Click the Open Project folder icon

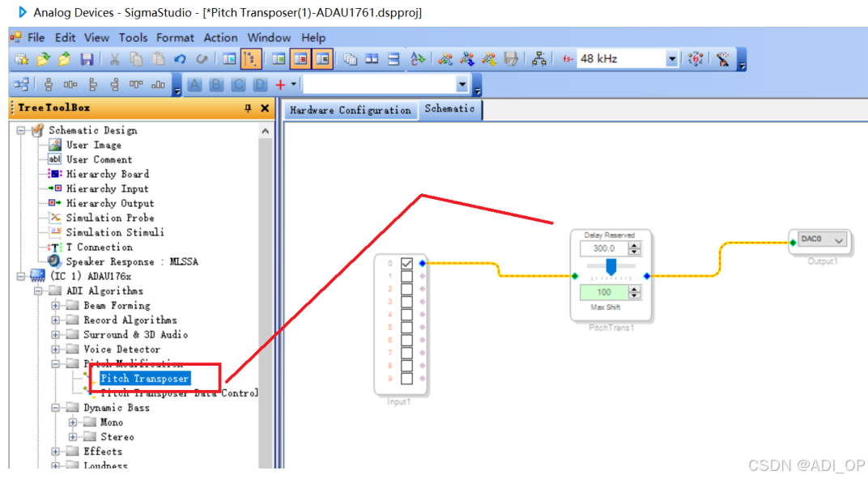point(43,59)
